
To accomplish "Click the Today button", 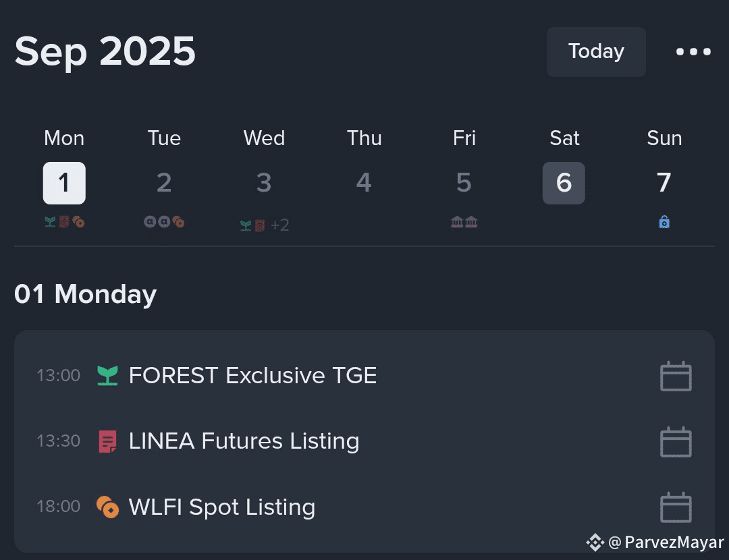I will 596,52.
